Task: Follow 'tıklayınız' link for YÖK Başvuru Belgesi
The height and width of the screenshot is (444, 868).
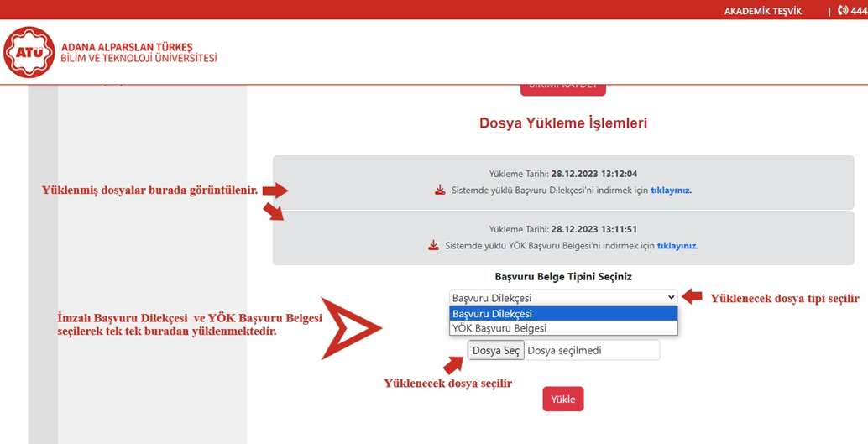Action: [x=677, y=246]
